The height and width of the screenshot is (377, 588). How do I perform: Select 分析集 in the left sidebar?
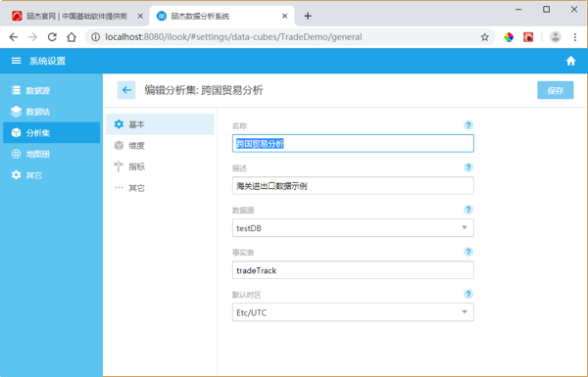tap(51, 132)
